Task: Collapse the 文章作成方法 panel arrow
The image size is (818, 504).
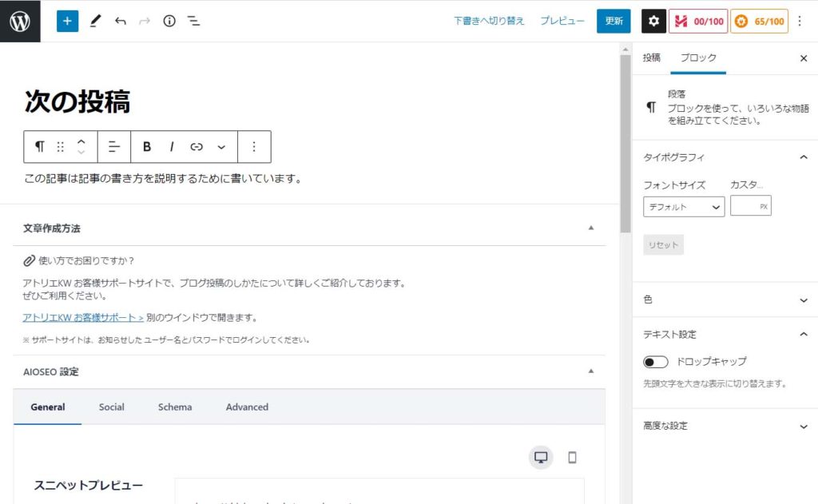Action: [591, 228]
